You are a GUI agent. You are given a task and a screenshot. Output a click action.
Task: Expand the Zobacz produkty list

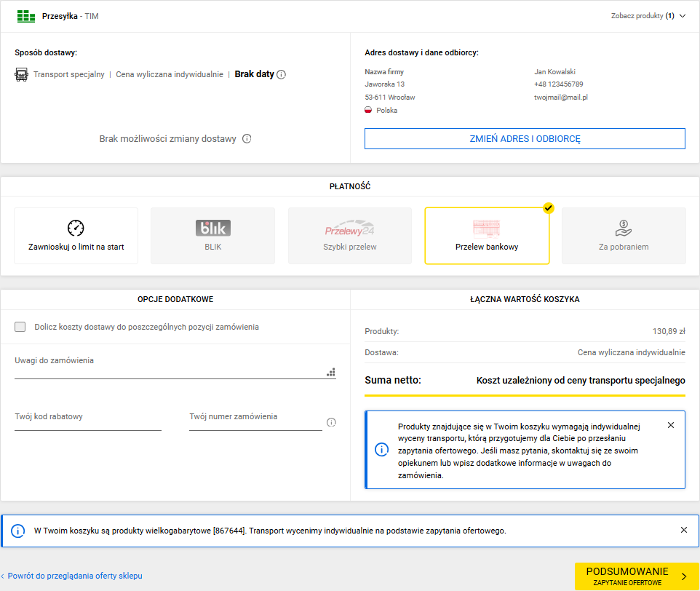pyautogui.click(x=648, y=16)
